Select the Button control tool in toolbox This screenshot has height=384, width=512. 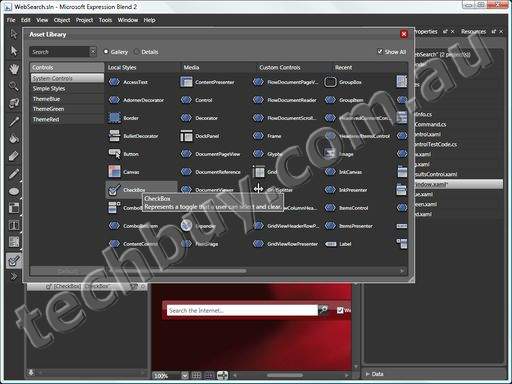[x=14, y=242]
